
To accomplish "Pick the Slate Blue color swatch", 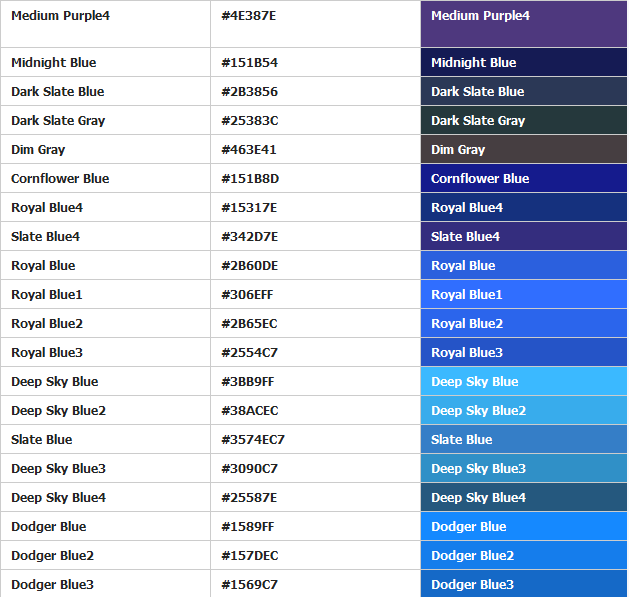I will (523, 439).
